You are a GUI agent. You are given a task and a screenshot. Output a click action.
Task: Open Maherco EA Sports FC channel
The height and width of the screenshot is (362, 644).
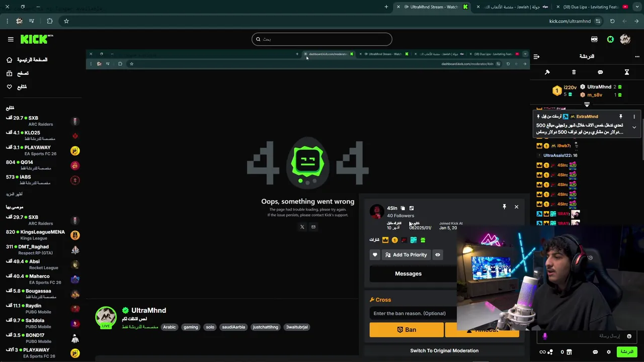click(x=43, y=279)
